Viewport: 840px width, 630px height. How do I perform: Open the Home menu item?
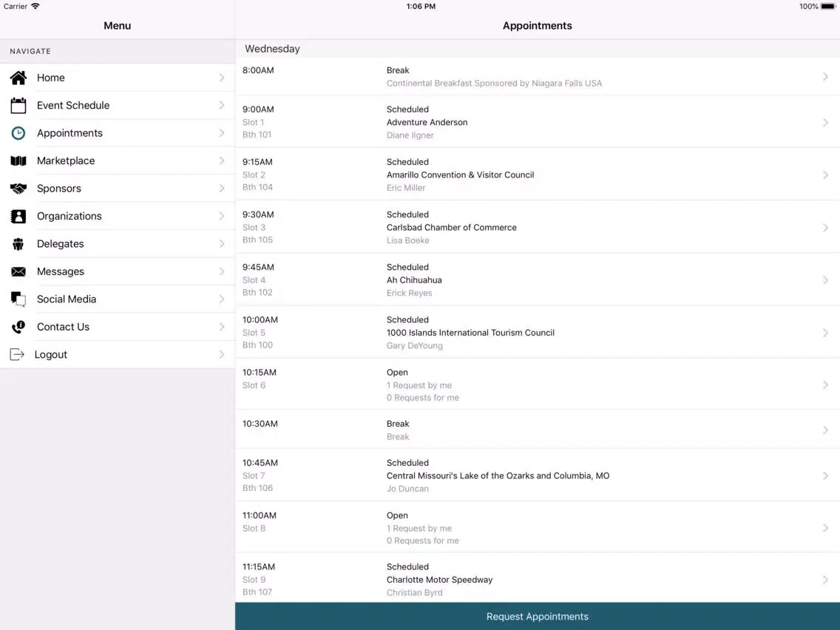click(x=118, y=78)
